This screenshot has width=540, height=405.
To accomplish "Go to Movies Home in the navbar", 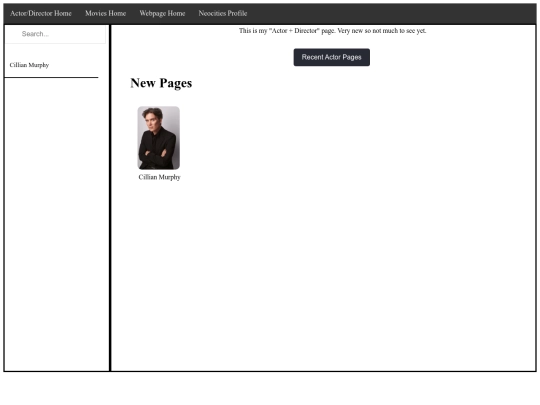I will pyautogui.click(x=105, y=13).
